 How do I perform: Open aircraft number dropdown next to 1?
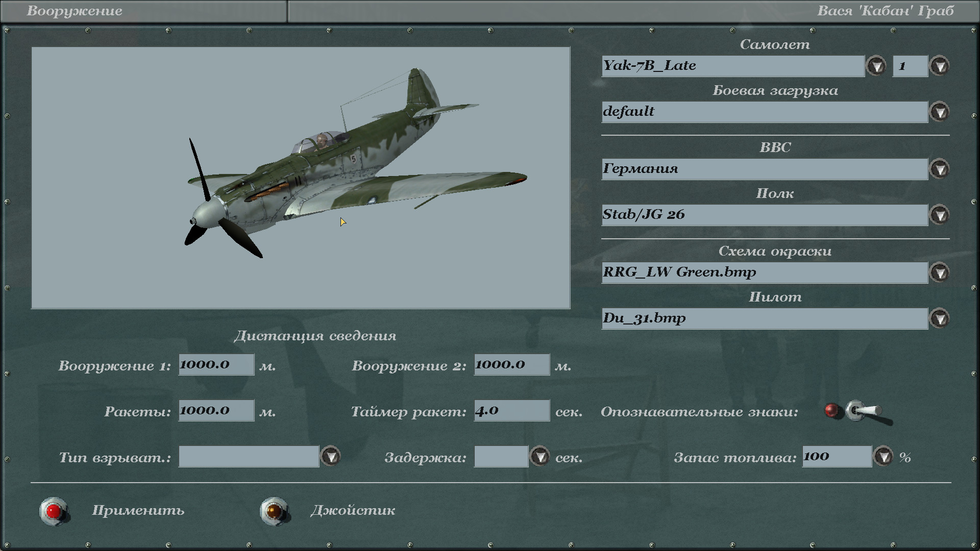click(x=940, y=66)
